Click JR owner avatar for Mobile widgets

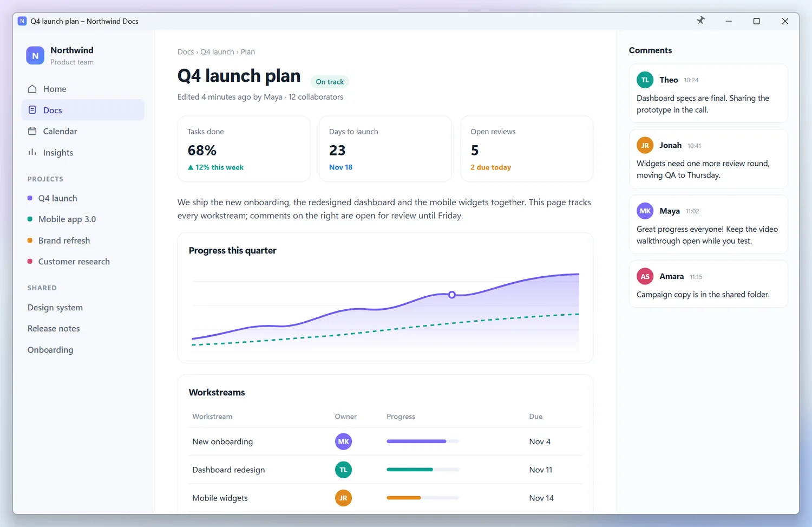pos(343,498)
